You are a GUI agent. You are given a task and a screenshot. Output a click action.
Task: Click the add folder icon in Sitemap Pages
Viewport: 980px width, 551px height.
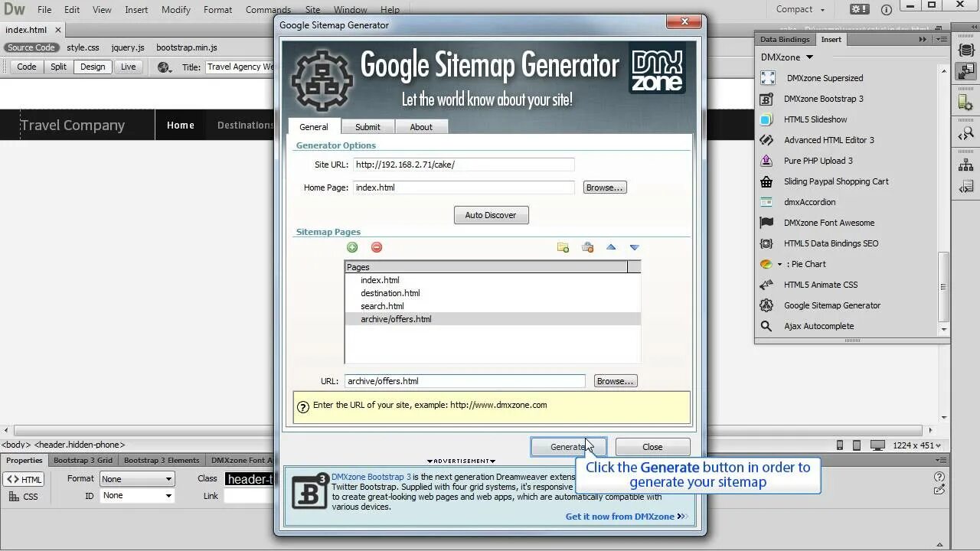(x=563, y=247)
